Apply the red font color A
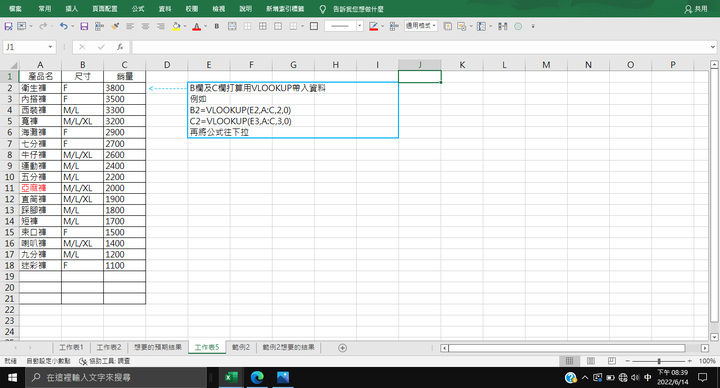720x388 pixels. pyautogui.click(x=197, y=26)
